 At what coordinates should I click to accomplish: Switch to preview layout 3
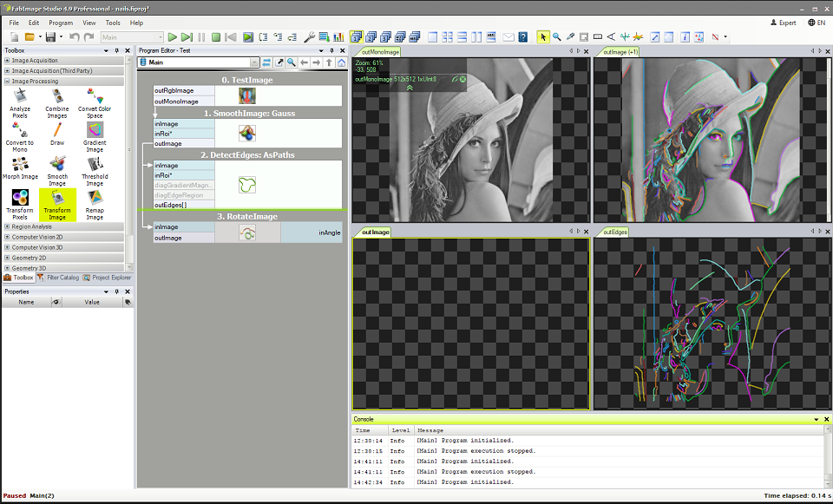point(385,37)
